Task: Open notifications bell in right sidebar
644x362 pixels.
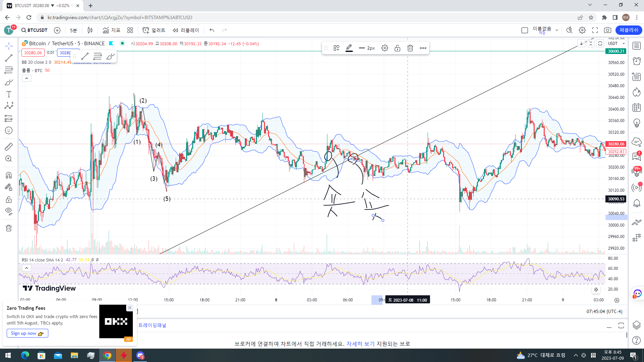Action: coord(637,203)
